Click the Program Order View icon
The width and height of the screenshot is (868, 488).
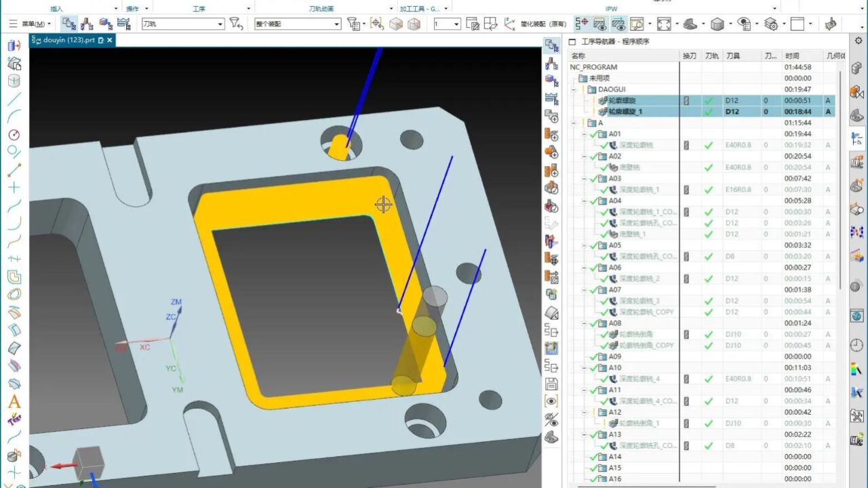(69, 24)
